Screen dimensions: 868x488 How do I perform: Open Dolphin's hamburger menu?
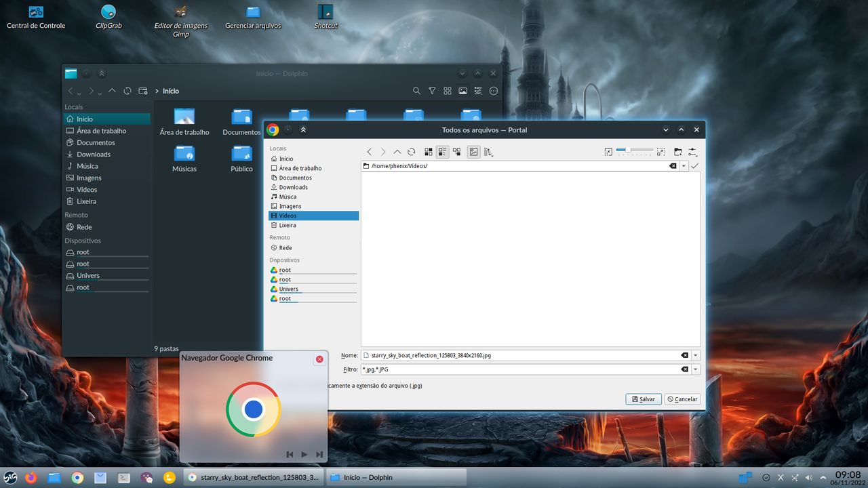493,91
